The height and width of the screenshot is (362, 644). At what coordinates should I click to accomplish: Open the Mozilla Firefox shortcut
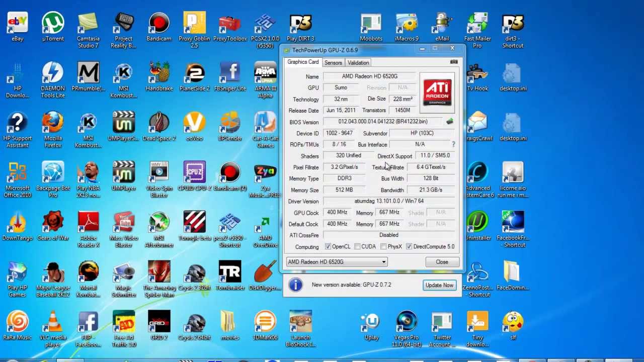pyautogui.click(x=53, y=129)
